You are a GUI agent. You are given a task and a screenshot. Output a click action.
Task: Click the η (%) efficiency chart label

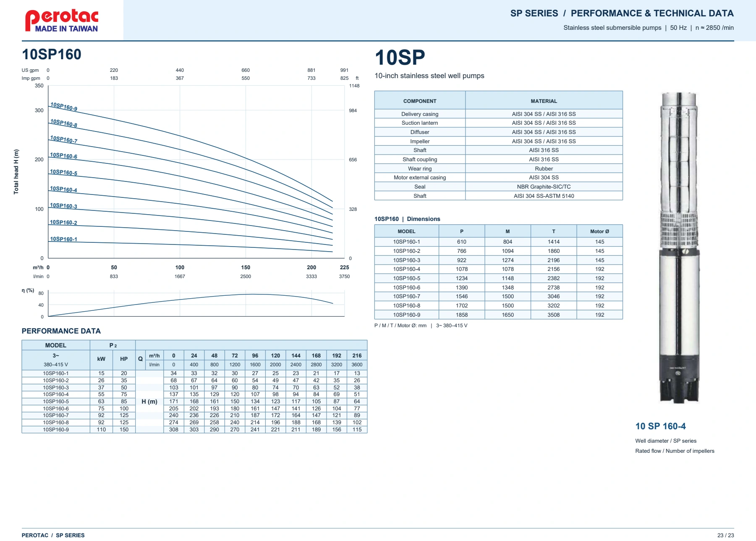(x=28, y=290)
